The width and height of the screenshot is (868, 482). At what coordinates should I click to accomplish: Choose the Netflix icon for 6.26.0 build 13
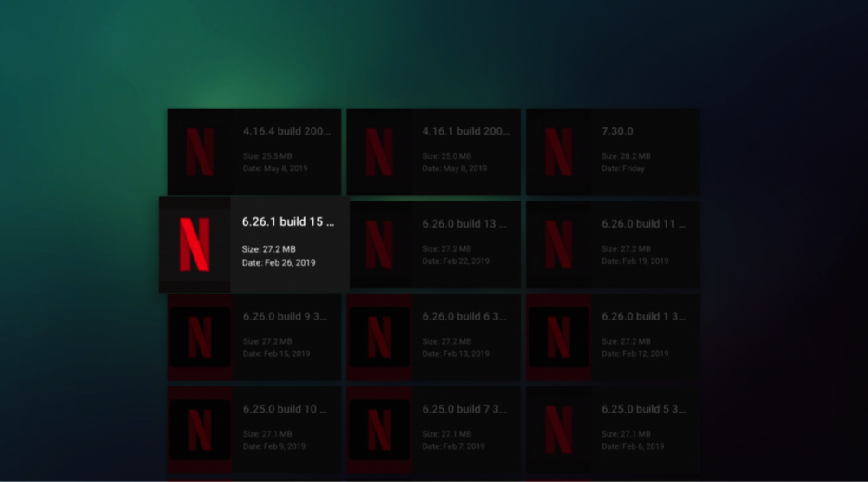pos(378,244)
